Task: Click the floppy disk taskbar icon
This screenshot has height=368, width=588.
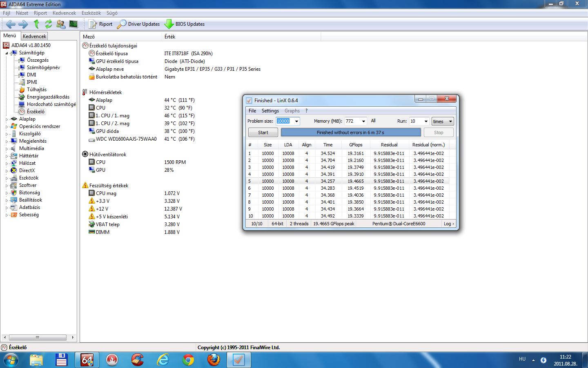Action: 61,360
